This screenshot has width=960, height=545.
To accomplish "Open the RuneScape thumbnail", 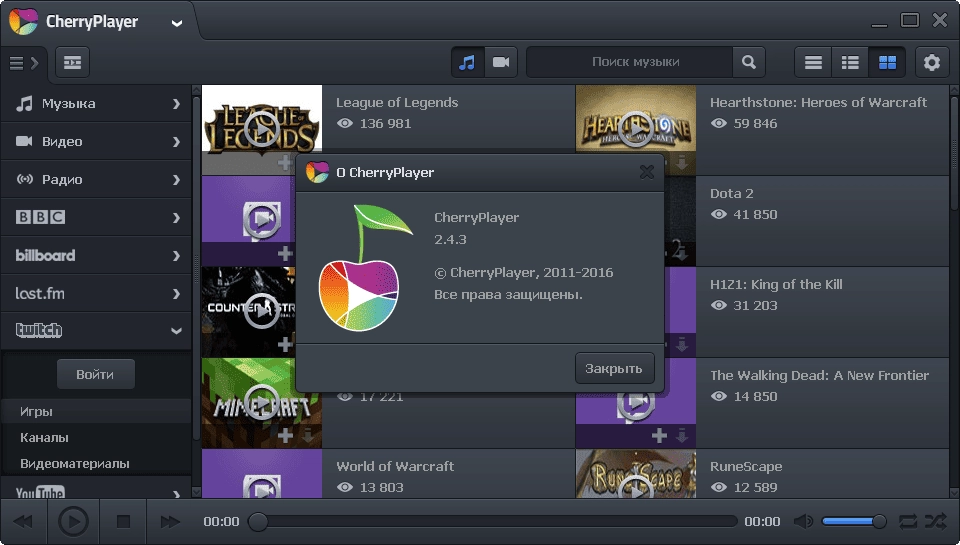I will (x=636, y=473).
